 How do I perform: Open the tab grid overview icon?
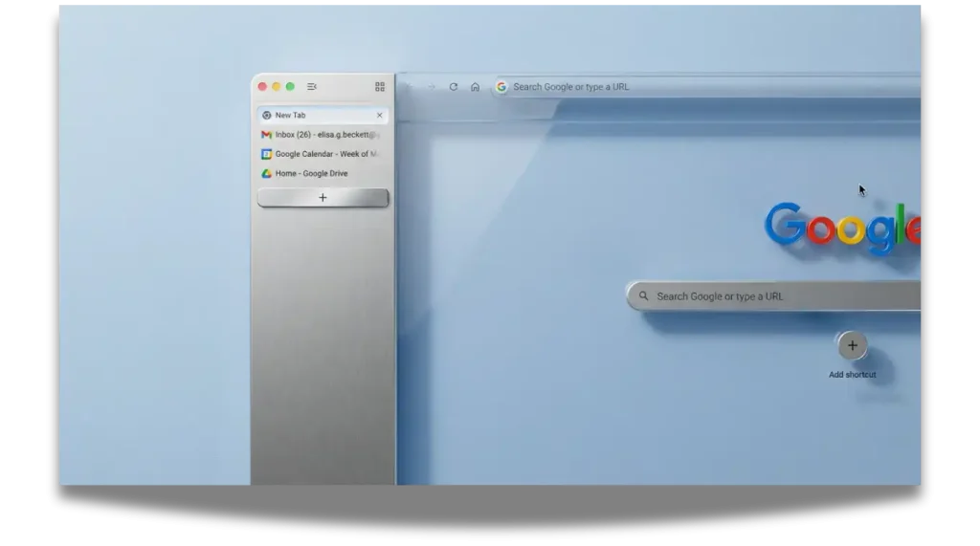point(379,87)
